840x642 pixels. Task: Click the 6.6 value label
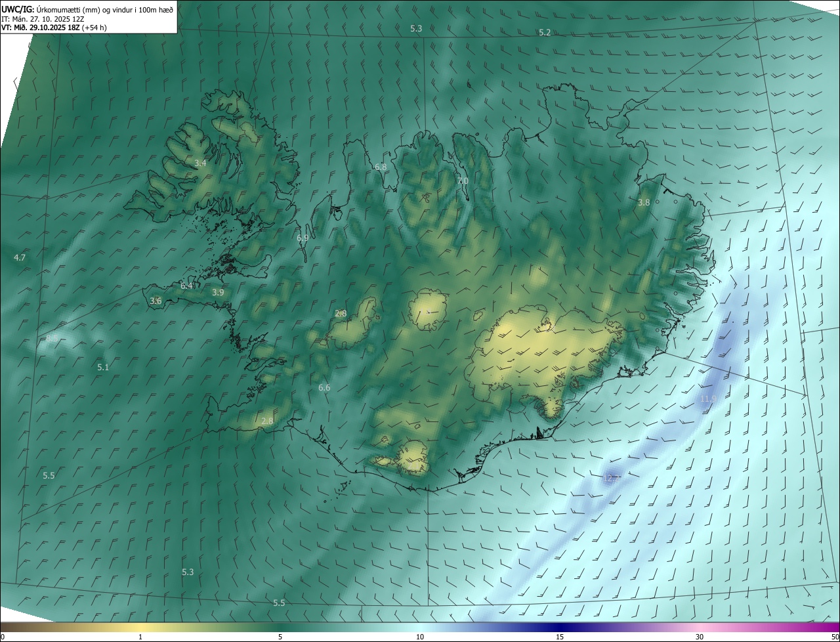324,388
